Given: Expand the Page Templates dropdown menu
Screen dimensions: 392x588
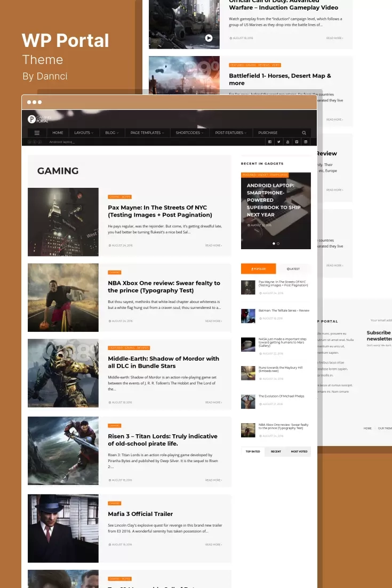Looking at the screenshot, I should 147,133.
